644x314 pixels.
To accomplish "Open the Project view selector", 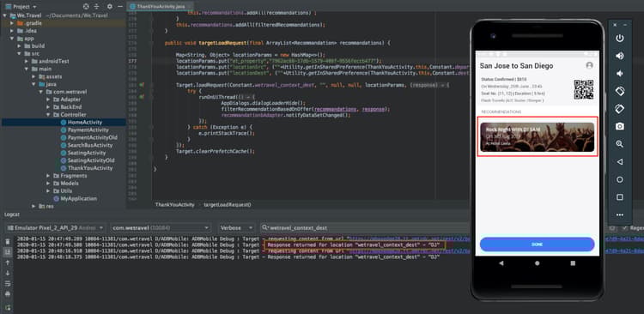I will pyautogui.click(x=21, y=7).
